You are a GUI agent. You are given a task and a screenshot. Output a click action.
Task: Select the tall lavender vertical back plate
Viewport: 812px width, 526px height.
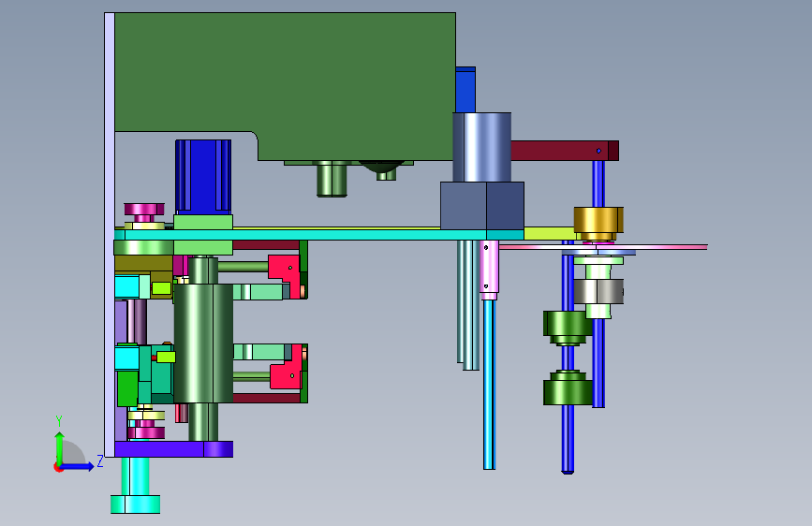[110, 235]
